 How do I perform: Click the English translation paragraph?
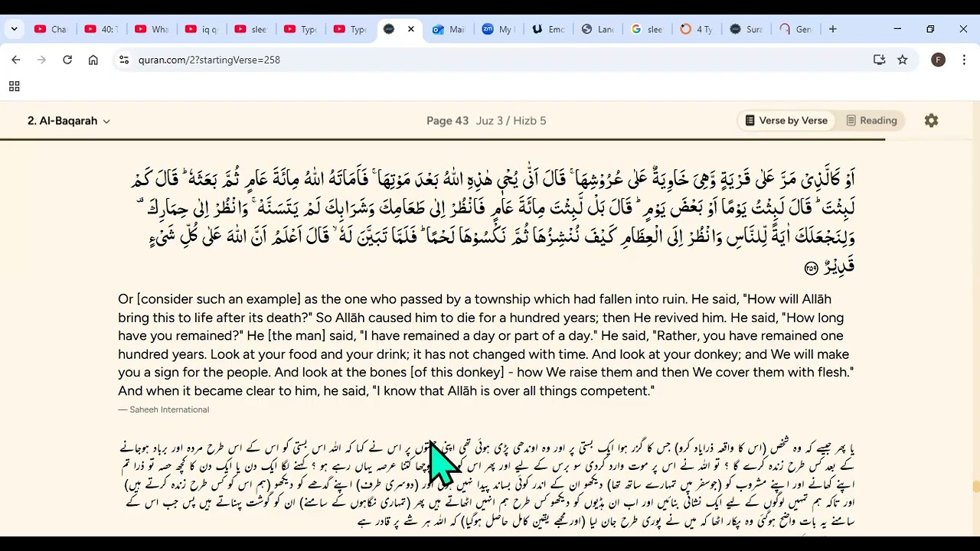486,345
